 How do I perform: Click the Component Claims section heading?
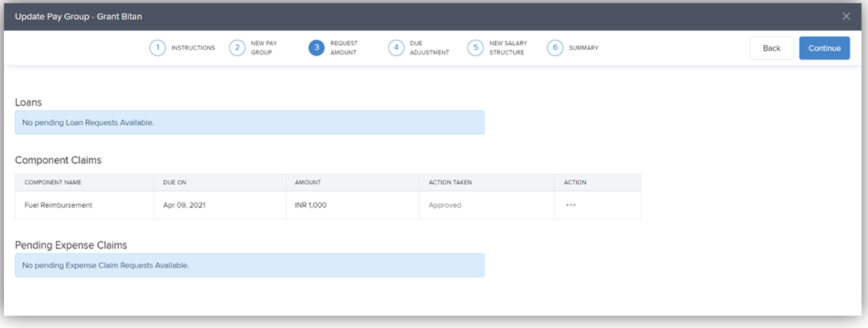(x=58, y=160)
